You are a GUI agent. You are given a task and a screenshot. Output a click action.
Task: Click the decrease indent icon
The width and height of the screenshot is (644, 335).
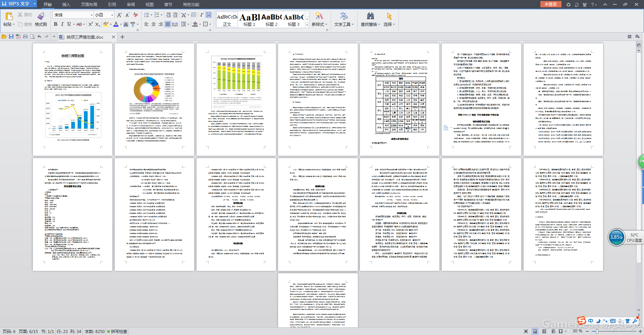(168, 15)
